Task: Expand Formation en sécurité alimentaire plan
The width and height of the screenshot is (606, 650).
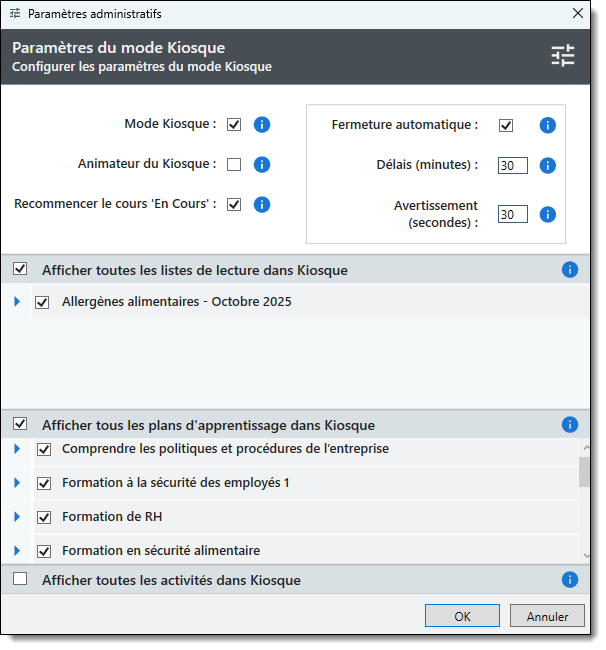Action: 16,550
